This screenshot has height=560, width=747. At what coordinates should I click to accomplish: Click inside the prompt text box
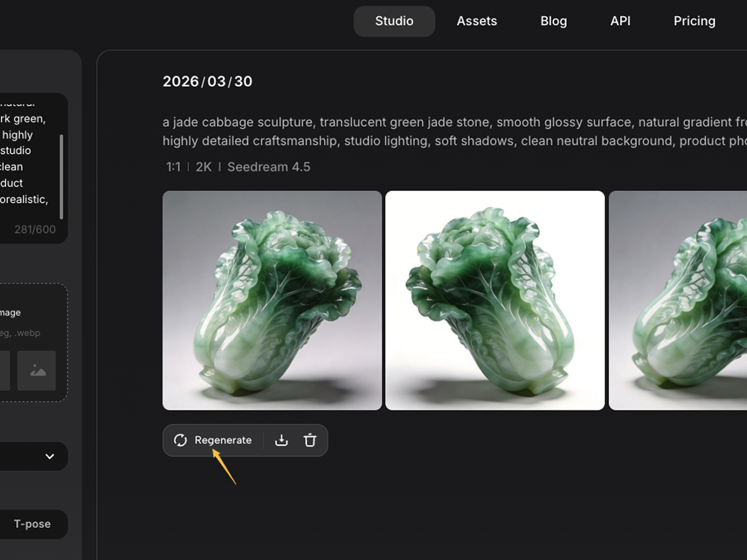click(x=26, y=159)
